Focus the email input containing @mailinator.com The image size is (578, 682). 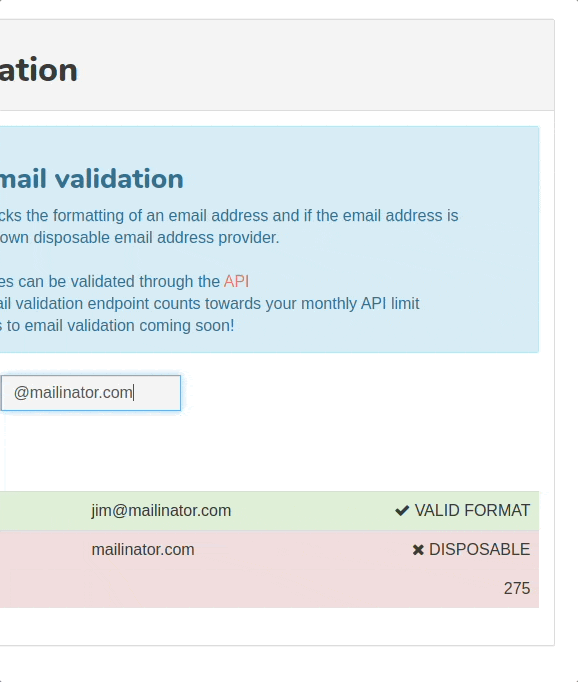click(90, 393)
